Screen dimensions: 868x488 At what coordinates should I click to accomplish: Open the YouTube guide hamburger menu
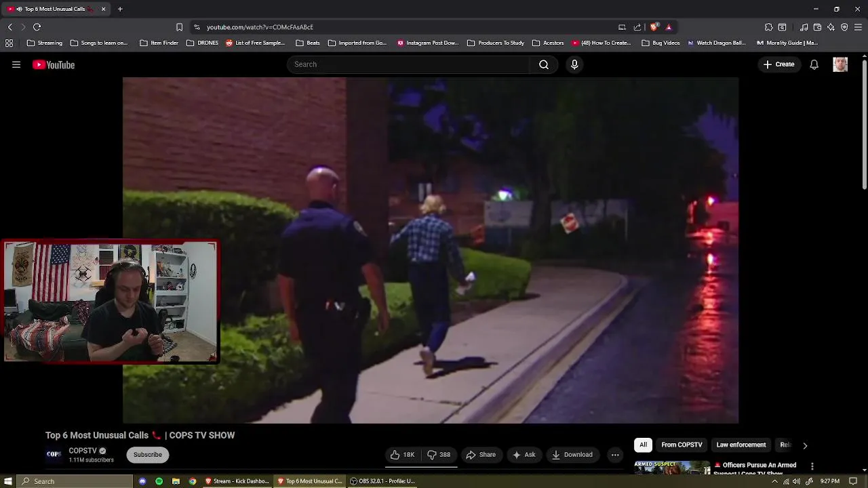[x=16, y=64]
